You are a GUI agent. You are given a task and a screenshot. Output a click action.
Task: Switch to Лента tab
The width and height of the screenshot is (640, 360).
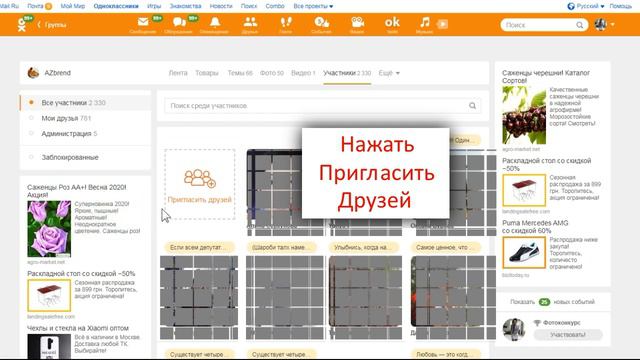click(x=178, y=73)
